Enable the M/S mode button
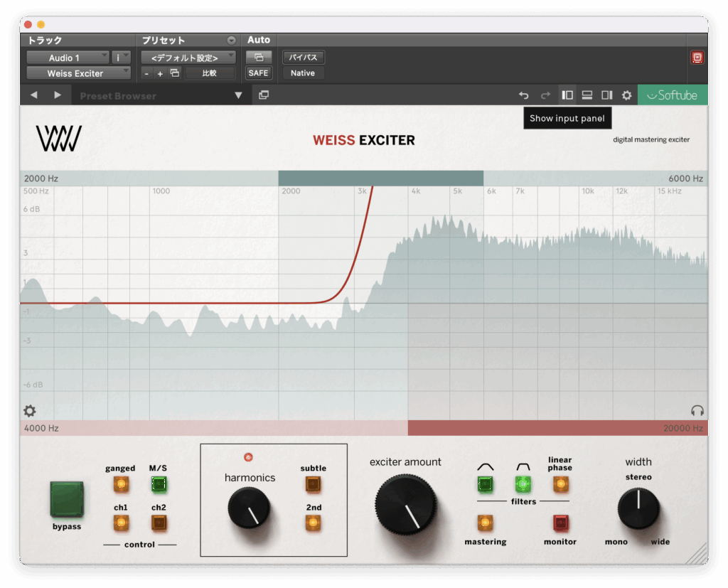This screenshot has width=728, height=588. [x=159, y=484]
